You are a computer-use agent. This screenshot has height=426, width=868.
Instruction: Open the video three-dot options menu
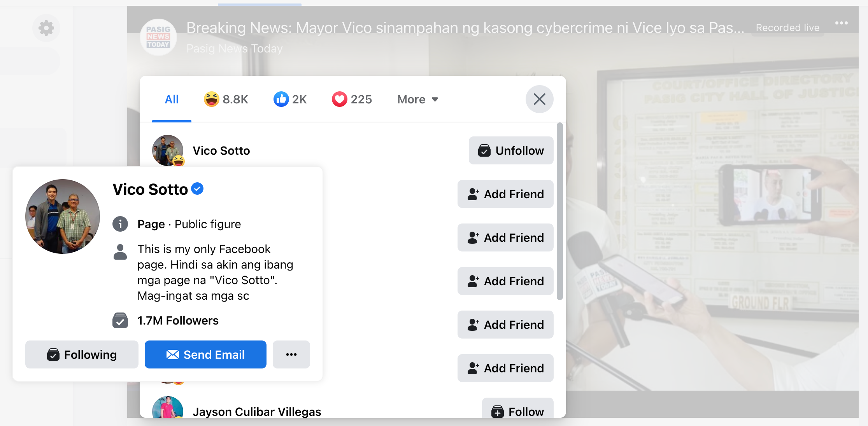coord(841,23)
